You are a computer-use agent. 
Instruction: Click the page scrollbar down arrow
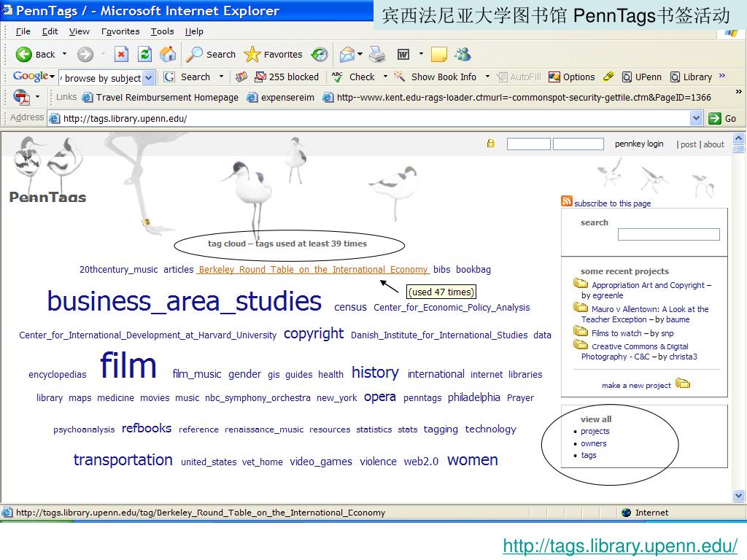[738, 495]
